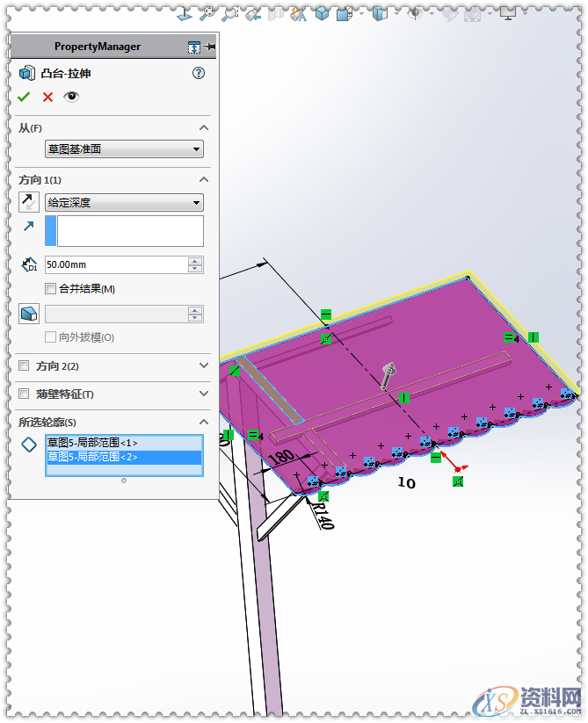This screenshot has height=723, width=588.
Task: Increase depth with the spinner up arrow
Action: [x=195, y=261]
